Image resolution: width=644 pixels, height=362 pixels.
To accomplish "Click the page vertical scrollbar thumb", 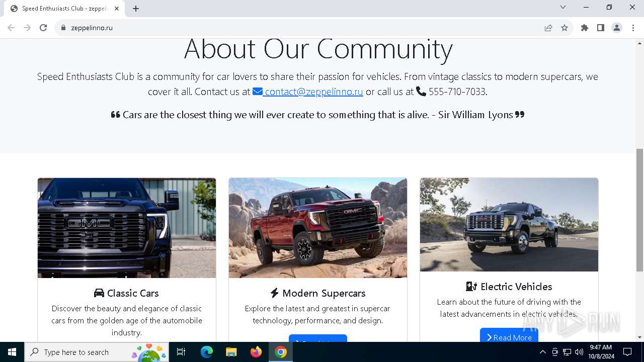I will 640,210.
